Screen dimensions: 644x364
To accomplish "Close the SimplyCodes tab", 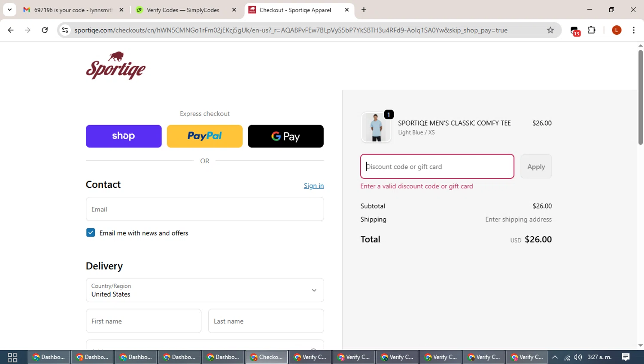I will [234, 10].
